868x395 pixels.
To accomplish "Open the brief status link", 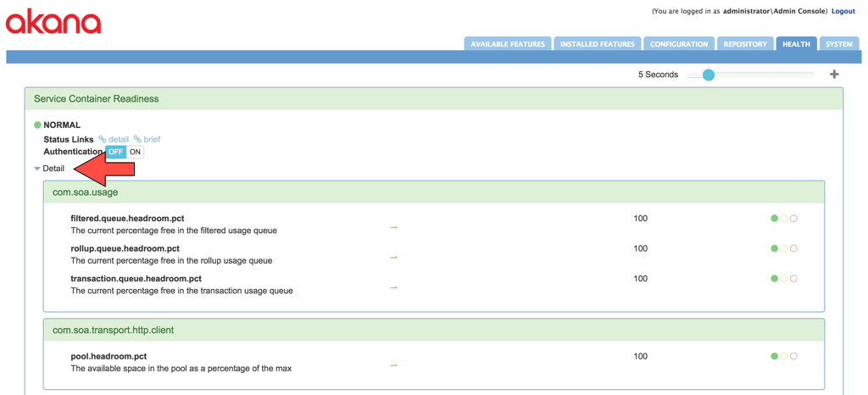I will pos(152,139).
